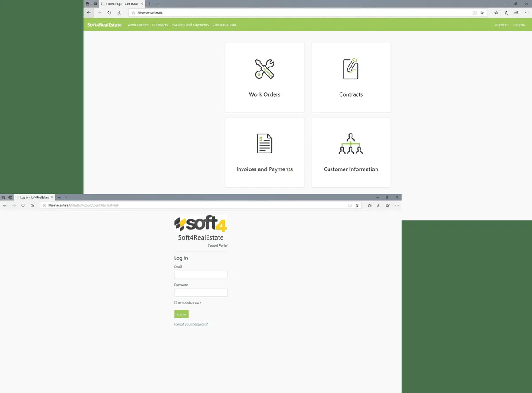The image size is (532, 393).
Task: Open reading view in Log in window
Action: (350, 205)
